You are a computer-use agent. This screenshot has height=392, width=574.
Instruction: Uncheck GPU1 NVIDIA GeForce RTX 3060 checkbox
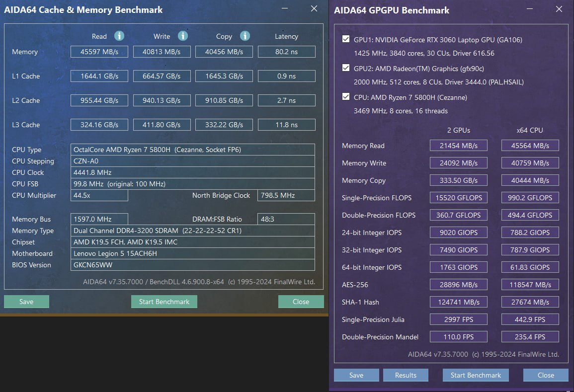click(345, 39)
